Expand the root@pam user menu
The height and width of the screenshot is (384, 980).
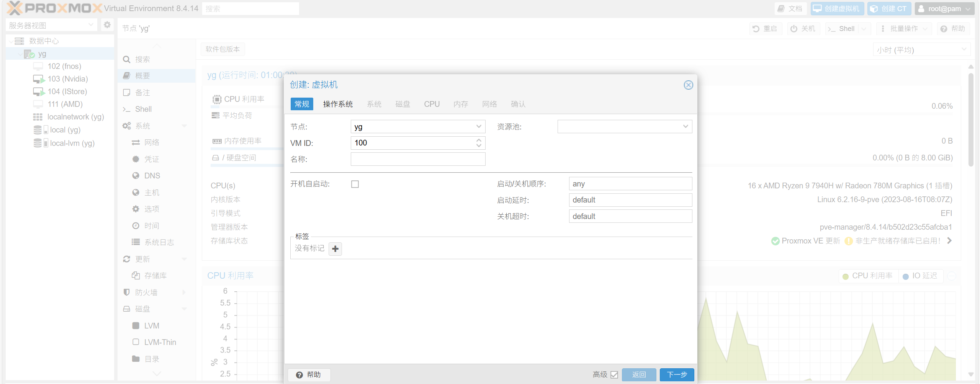(x=944, y=8)
